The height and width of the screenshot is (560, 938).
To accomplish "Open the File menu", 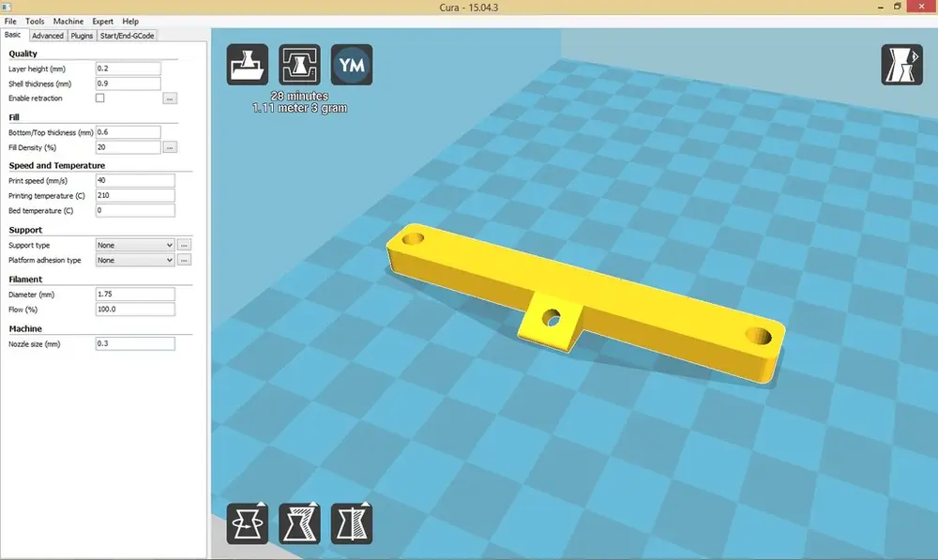I will (x=10, y=21).
